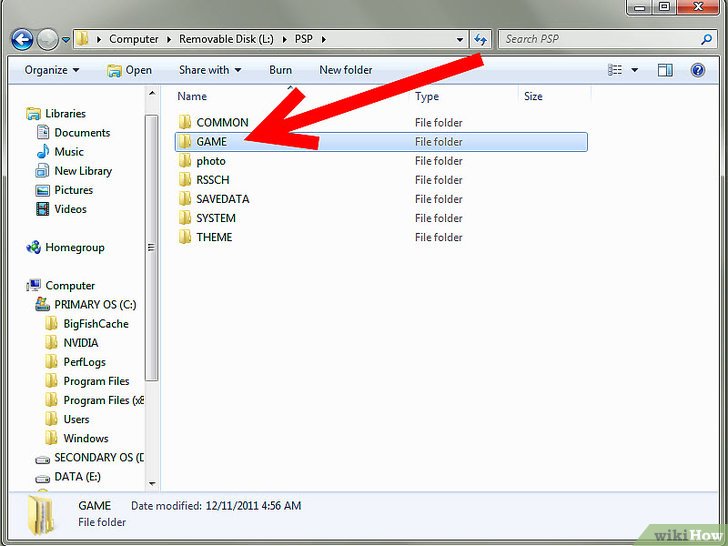Create a New folder
Image resolution: width=728 pixels, height=546 pixels.
346,70
